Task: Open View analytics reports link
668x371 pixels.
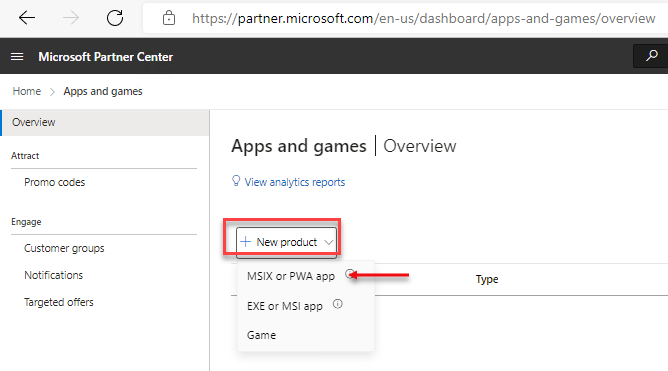Action: (295, 182)
